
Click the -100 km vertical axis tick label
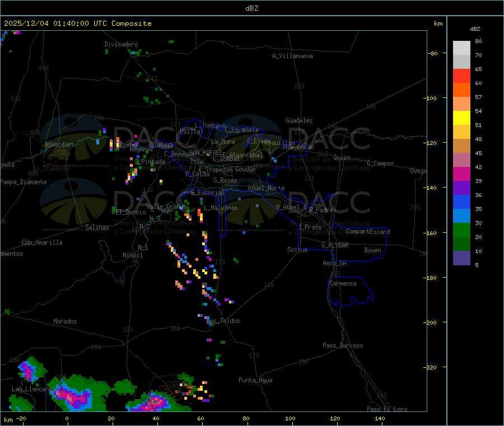click(431, 98)
